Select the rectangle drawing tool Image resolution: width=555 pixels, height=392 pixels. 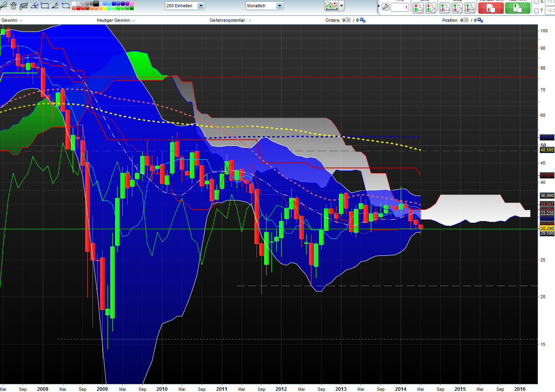[45, 5]
